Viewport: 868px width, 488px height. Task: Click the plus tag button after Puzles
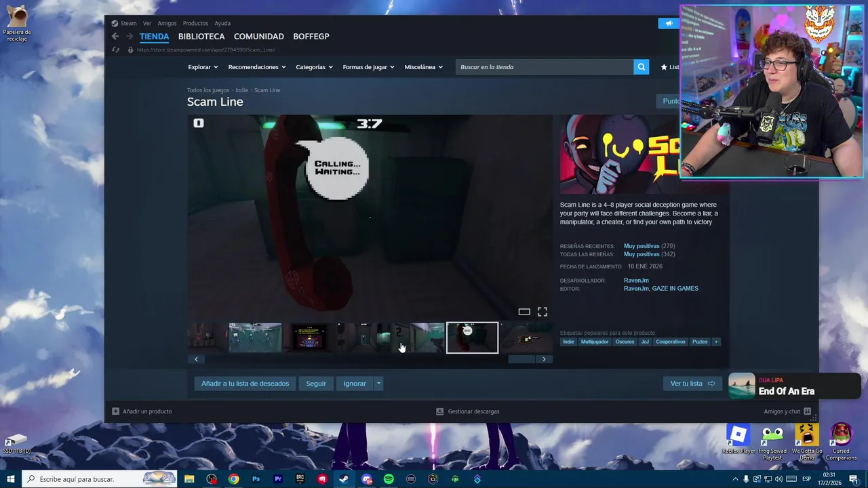pos(715,342)
